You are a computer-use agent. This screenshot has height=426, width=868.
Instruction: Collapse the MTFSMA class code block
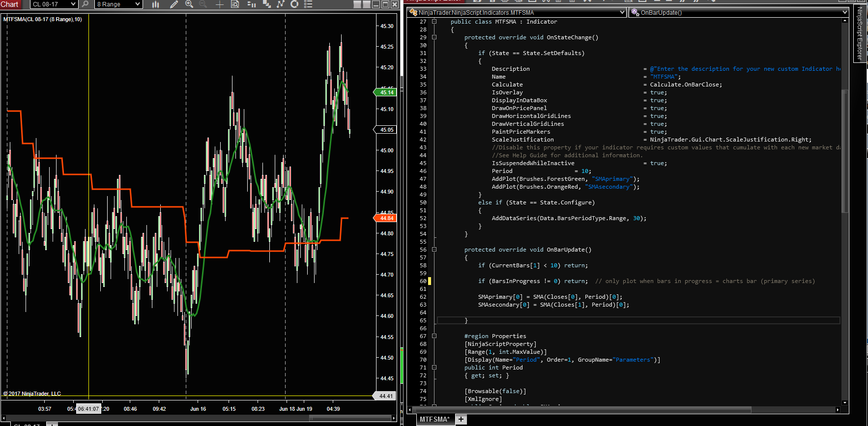coord(434,22)
